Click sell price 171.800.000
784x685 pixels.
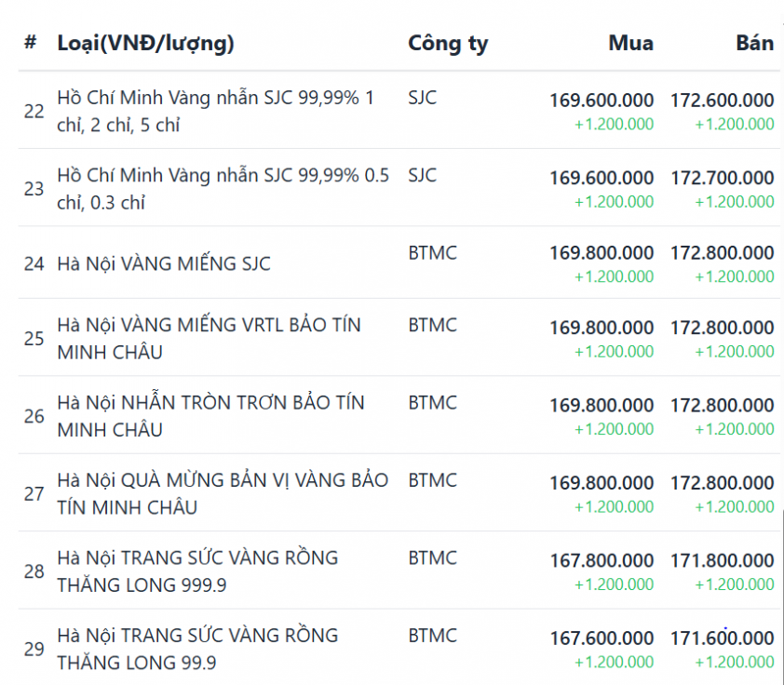pyautogui.click(x=722, y=560)
